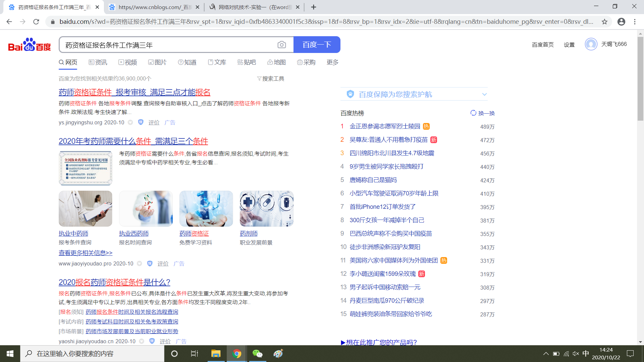Viewport: 644px width, 362px height.
Task: Open the user avatar icon
Action: click(591, 44)
